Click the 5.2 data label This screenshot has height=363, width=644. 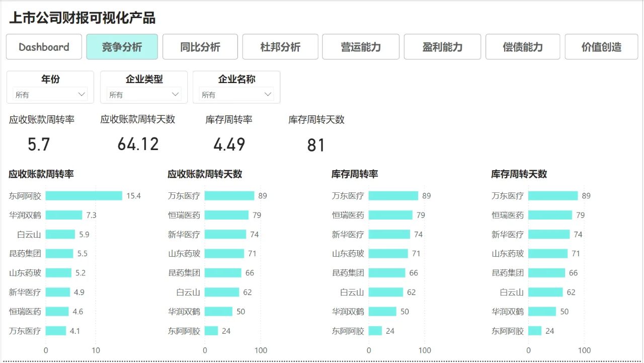point(80,273)
